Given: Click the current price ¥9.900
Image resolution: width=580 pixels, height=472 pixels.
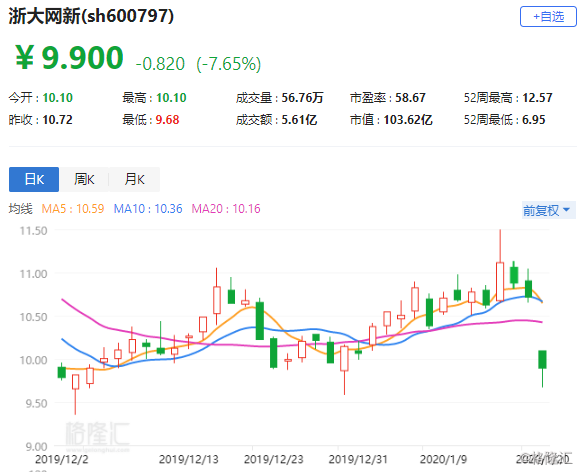Looking at the screenshot, I should tap(70, 57).
